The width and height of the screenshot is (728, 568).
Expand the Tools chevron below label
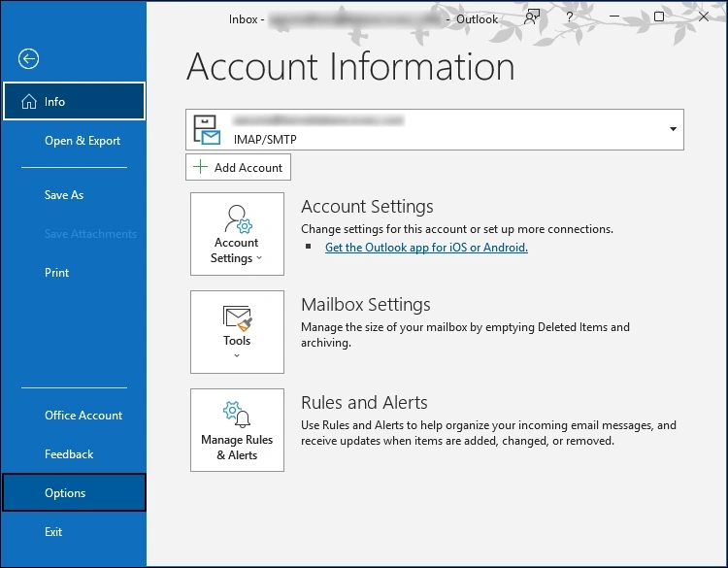click(x=237, y=355)
